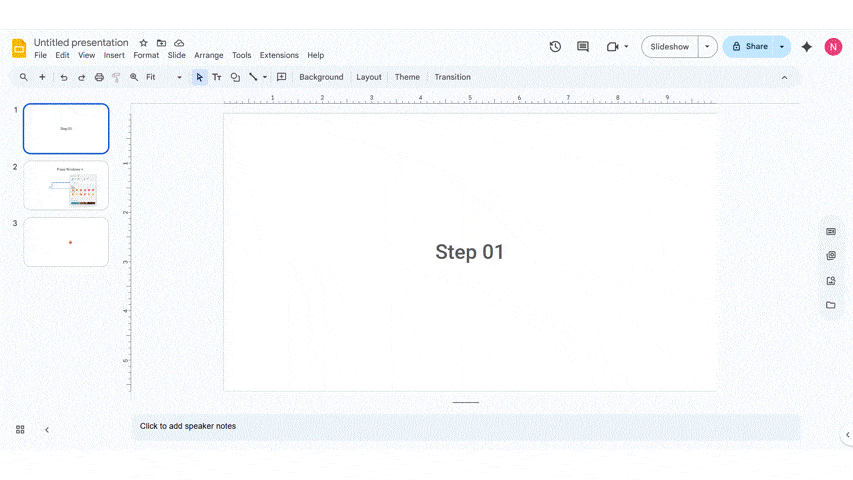Click the add comment toolbar icon
Image resolution: width=853 pixels, height=480 pixels.
pos(281,77)
